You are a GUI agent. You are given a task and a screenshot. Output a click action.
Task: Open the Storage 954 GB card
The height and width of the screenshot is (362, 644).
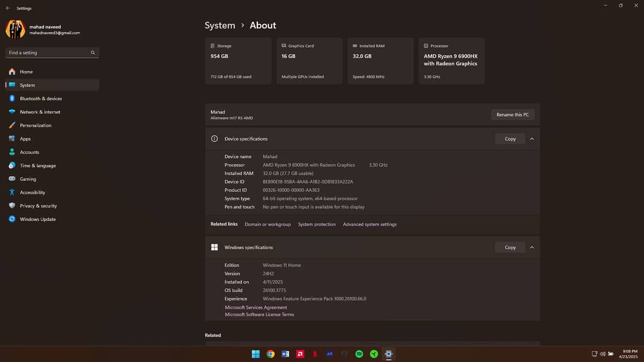click(238, 61)
